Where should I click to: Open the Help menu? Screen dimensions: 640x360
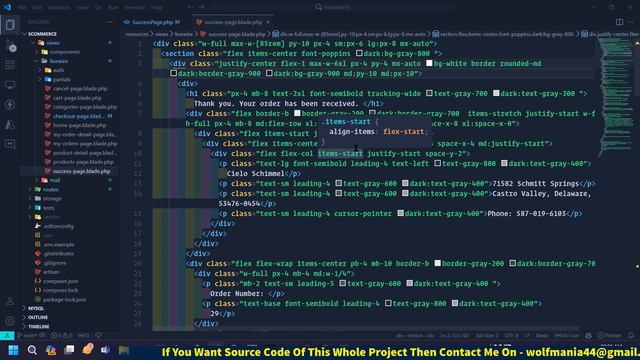tap(157, 7)
